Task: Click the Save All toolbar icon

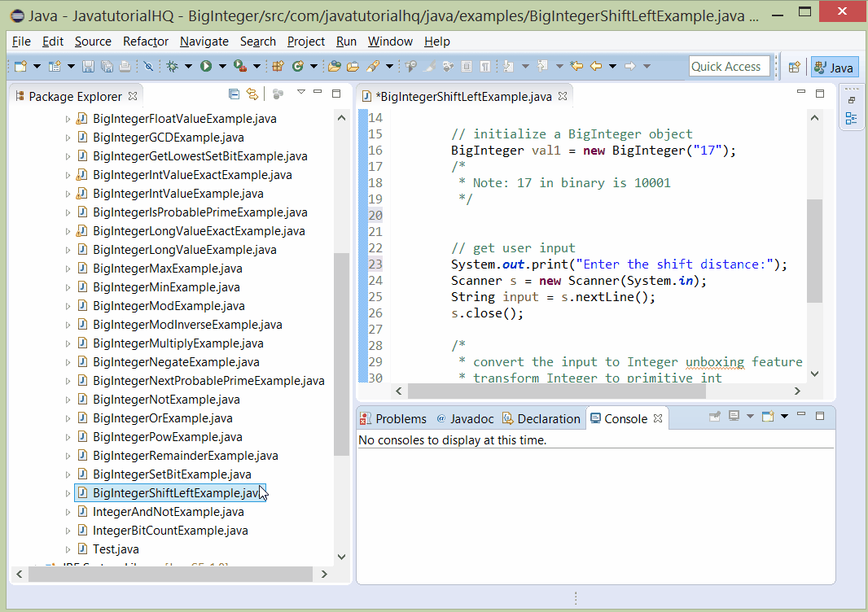Action: 107,65
